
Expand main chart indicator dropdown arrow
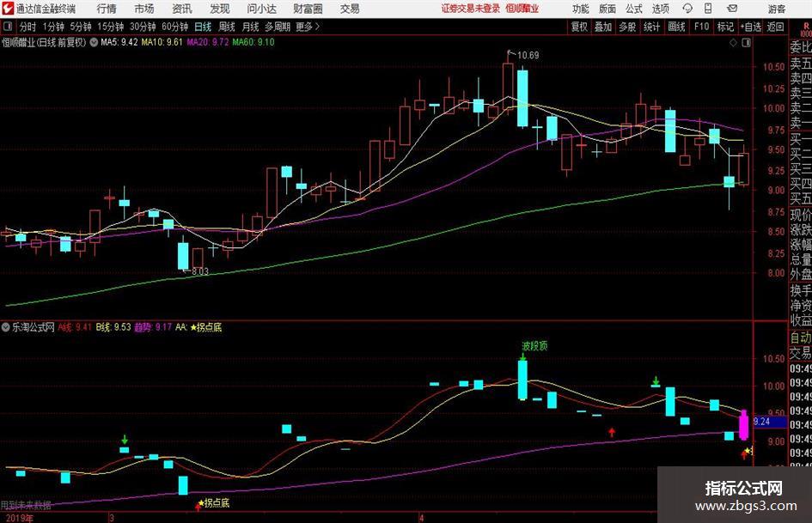pos(94,42)
